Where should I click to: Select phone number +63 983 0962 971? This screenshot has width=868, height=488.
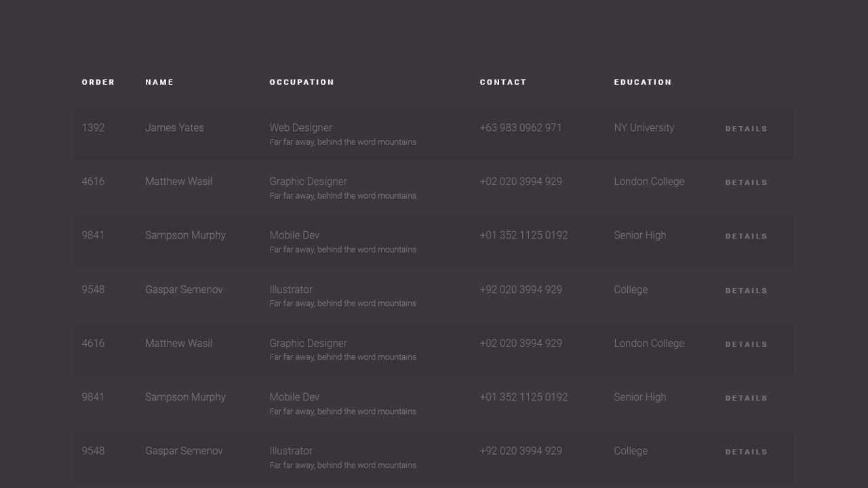pyautogui.click(x=520, y=127)
